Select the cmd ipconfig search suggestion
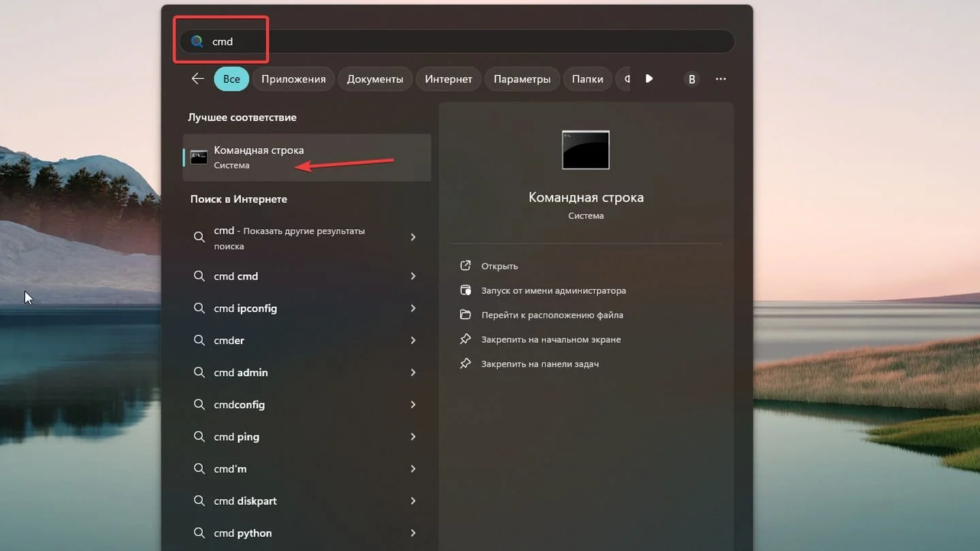This screenshot has width=980, height=551. [307, 308]
